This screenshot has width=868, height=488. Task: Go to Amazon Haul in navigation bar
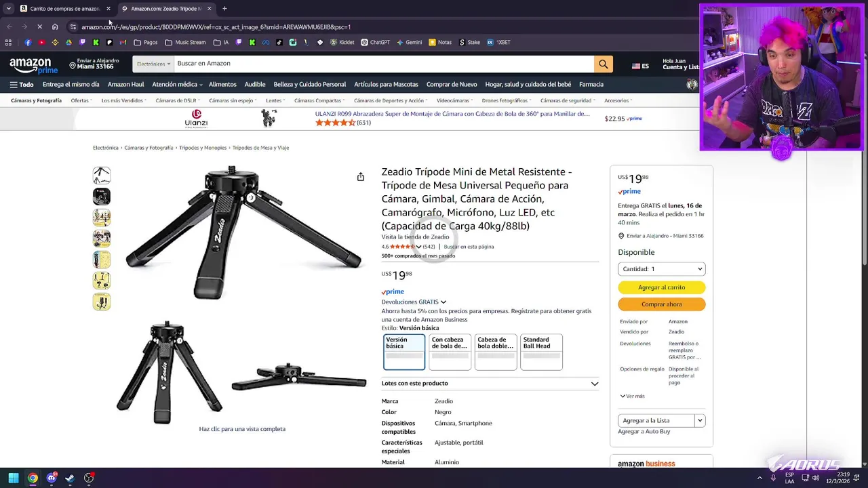tap(125, 85)
